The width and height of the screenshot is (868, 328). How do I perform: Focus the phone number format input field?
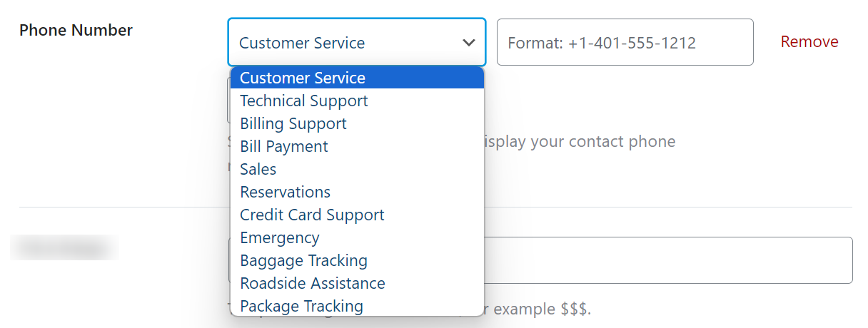click(625, 43)
